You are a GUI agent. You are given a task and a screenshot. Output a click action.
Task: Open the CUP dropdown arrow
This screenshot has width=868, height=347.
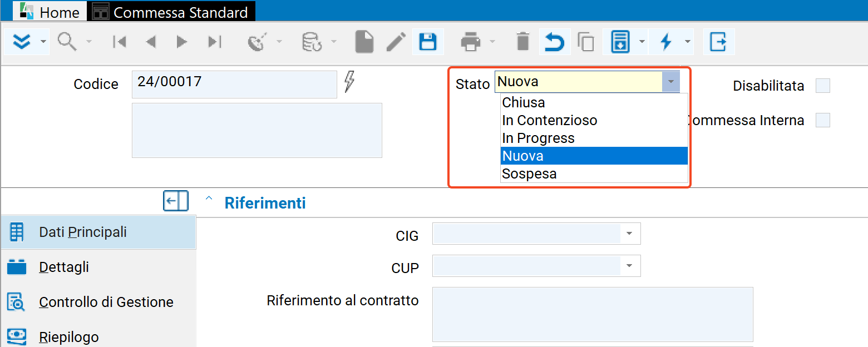click(629, 266)
